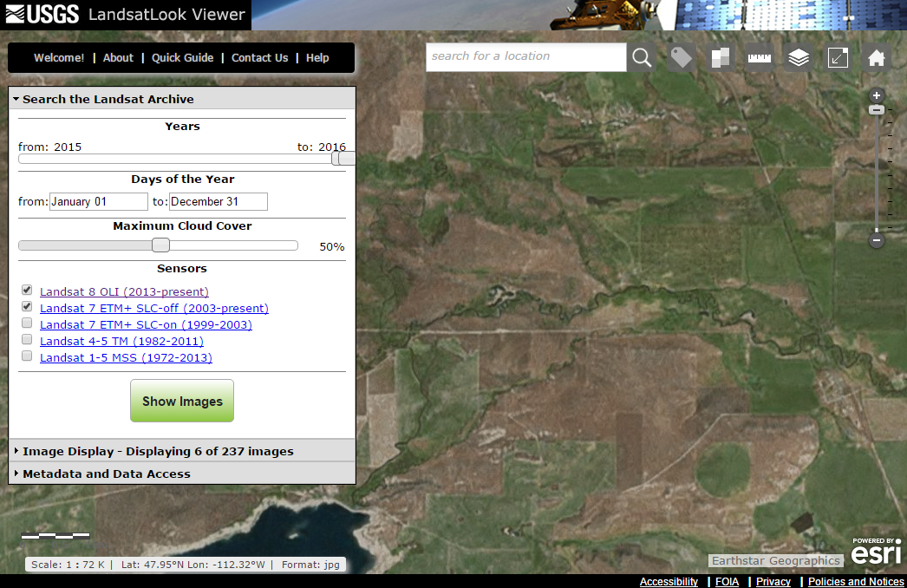Open the stacked layers basemap icon
907x588 pixels.
click(799, 57)
